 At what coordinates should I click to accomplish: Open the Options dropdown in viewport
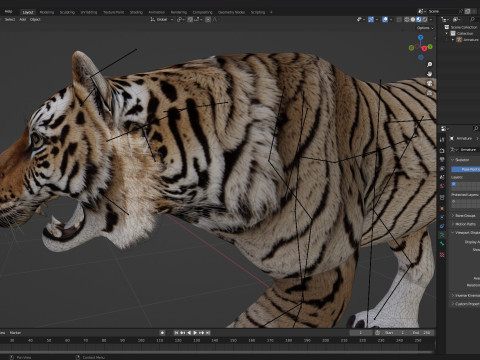click(425, 28)
